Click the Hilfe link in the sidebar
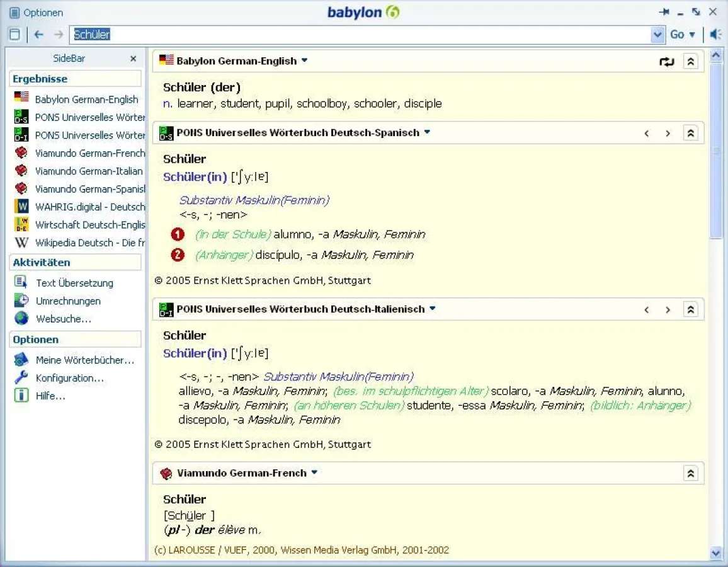Image resolution: width=728 pixels, height=567 pixels. pyautogui.click(x=50, y=396)
